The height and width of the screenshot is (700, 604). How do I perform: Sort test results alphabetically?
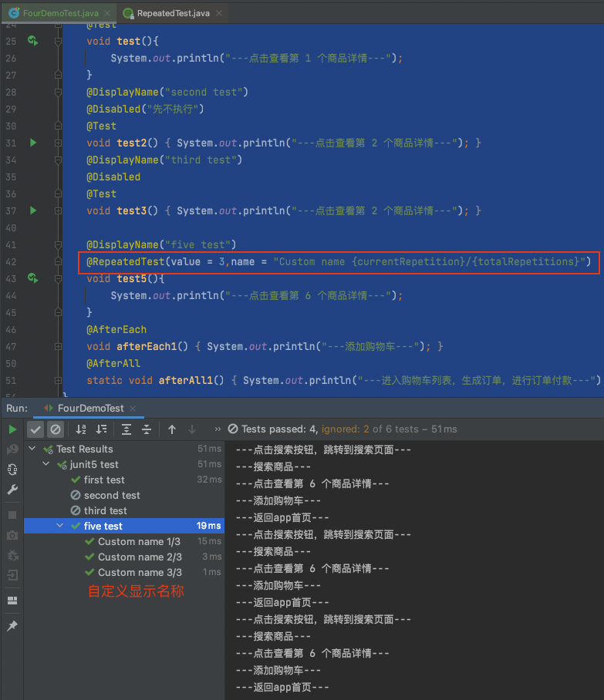[81, 429]
